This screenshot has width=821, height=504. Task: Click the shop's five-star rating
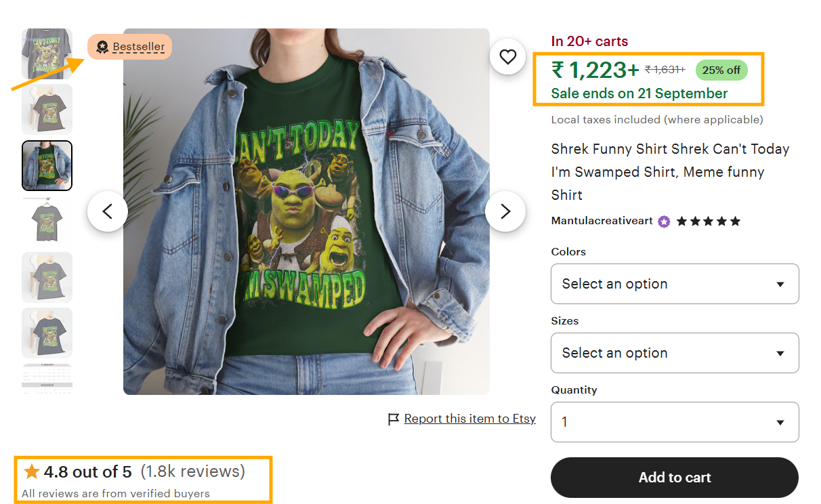pyautogui.click(x=708, y=222)
